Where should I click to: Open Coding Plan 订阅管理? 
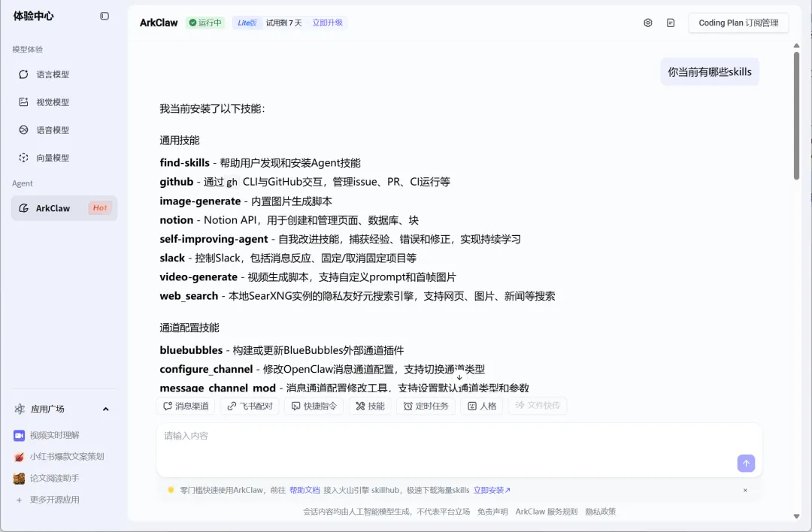point(738,23)
